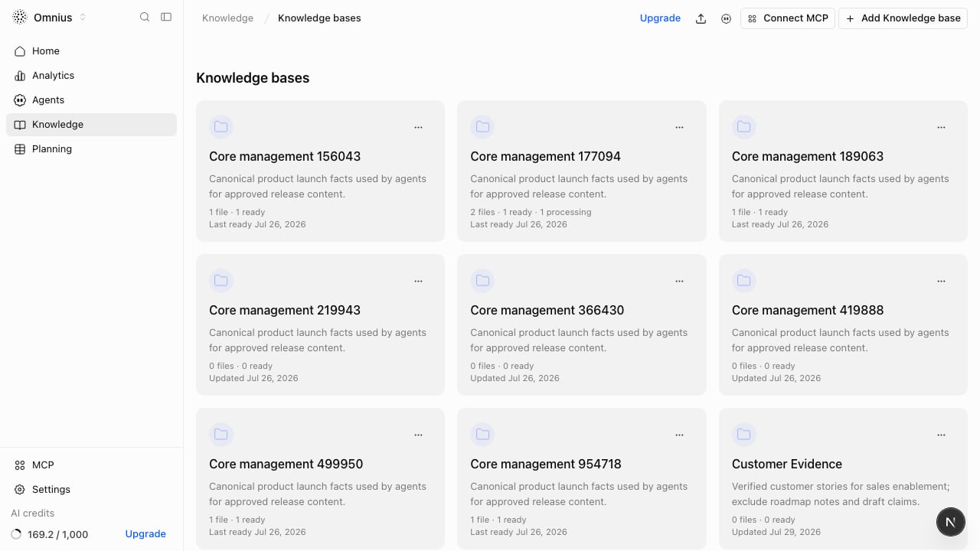Click the Upgrade link beside AI credits

point(145,534)
